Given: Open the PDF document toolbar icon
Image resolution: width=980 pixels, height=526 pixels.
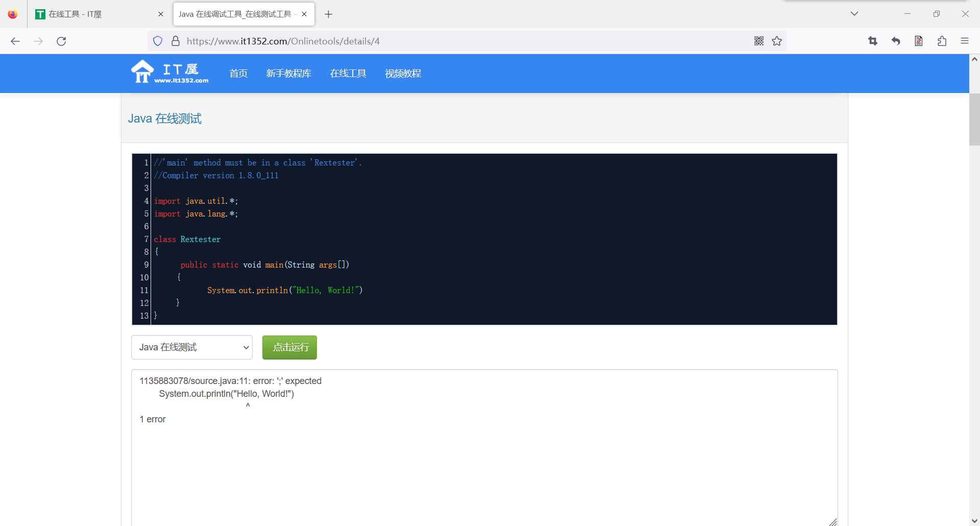Looking at the screenshot, I should (919, 41).
